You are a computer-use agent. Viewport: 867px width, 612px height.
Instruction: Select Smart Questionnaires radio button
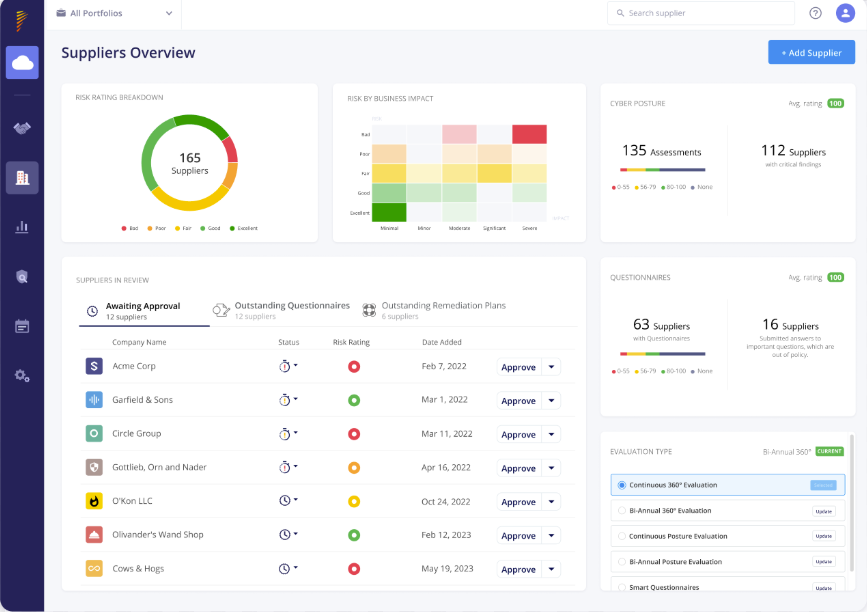pos(621,587)
